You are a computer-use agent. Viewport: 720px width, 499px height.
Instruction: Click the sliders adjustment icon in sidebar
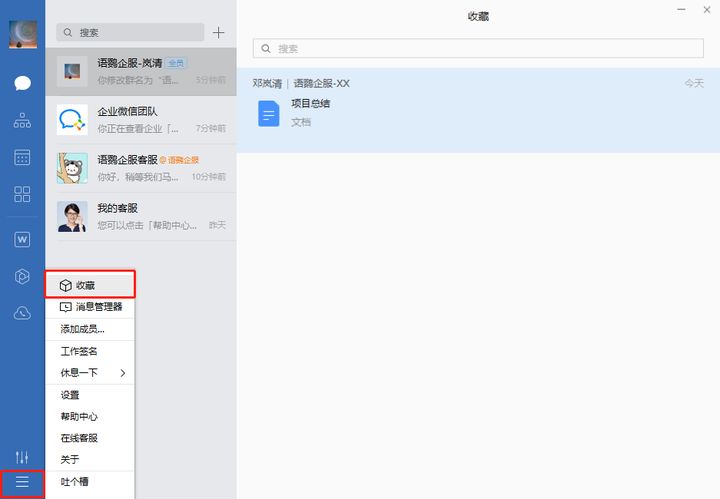coord(22,456)
